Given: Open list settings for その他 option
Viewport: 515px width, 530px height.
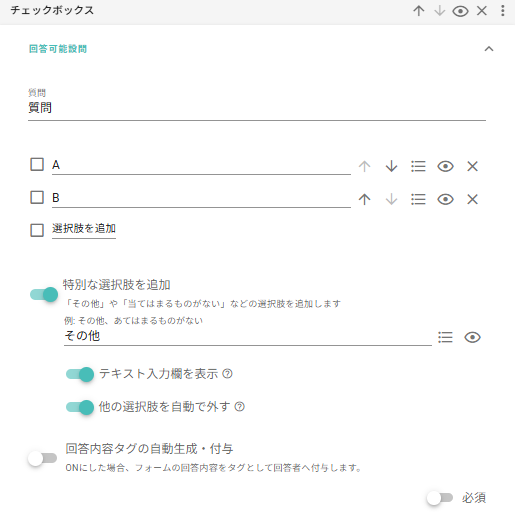Looking at the screenshot, I should 445,337.
